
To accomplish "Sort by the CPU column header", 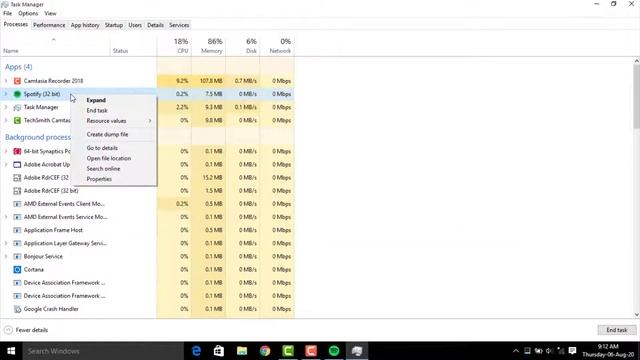I will [x=174, y=46].
